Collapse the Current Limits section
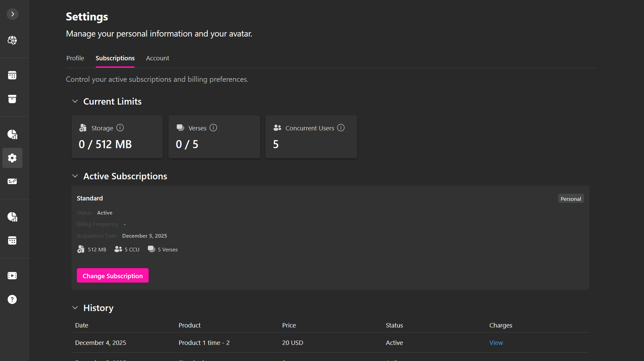 pos(75,101)
